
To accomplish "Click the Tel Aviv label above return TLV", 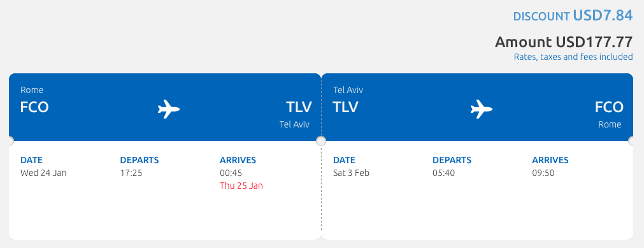I will click(348, 90).
